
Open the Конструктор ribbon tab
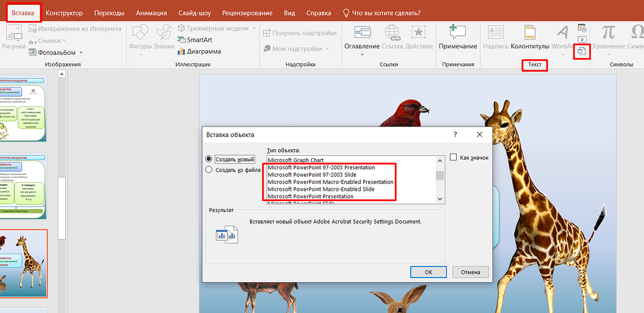coord(64,13)
